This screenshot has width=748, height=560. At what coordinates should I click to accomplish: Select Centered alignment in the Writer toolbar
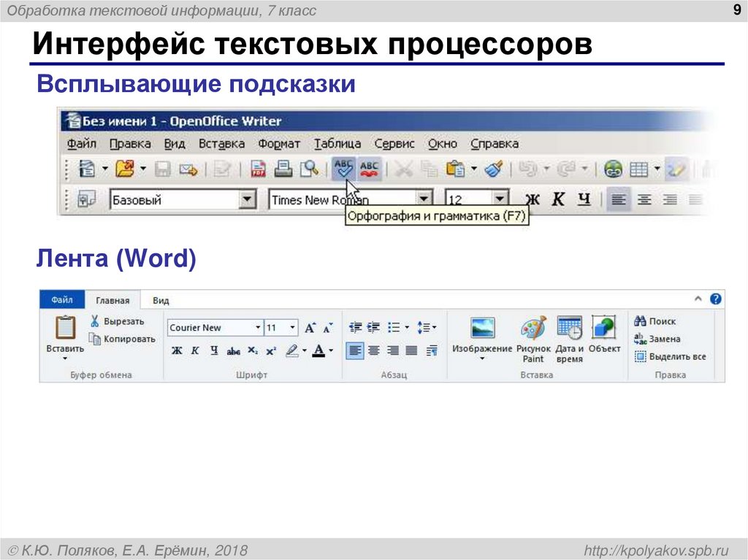[644, 199]
